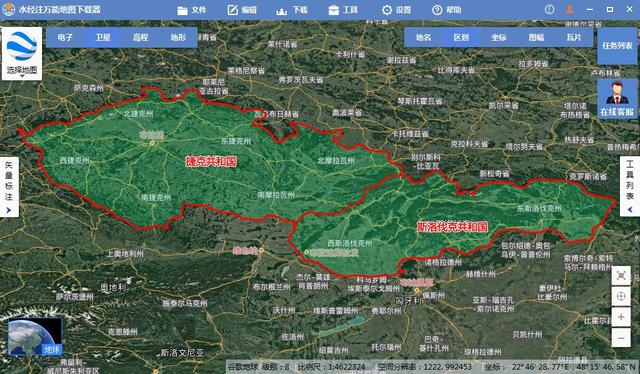Screen dimensions: 640x374
Task: Toggle the 地名 overlay
Action: (x=423, y=37)
